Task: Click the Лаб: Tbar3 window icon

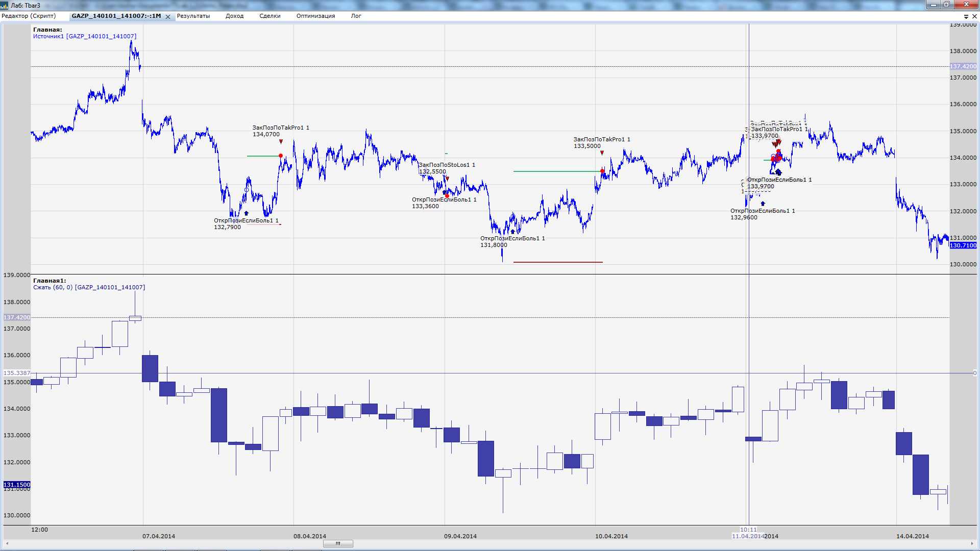Action: (5, 5)
